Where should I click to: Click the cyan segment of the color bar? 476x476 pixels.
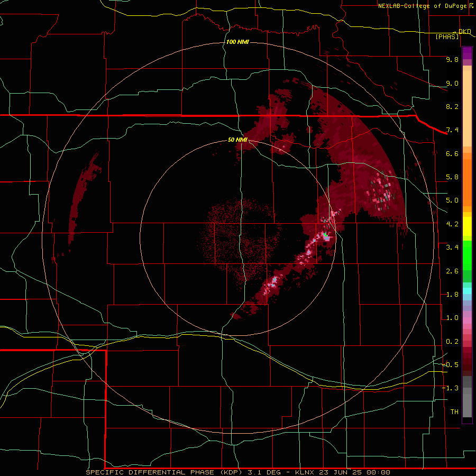point(467,291)
